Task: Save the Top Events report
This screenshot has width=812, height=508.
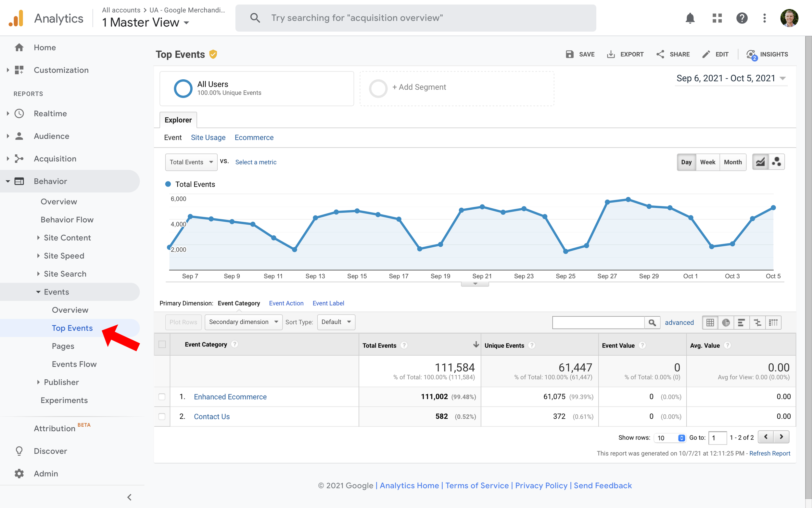Action: pyautogui.click(x=580, y=54)
